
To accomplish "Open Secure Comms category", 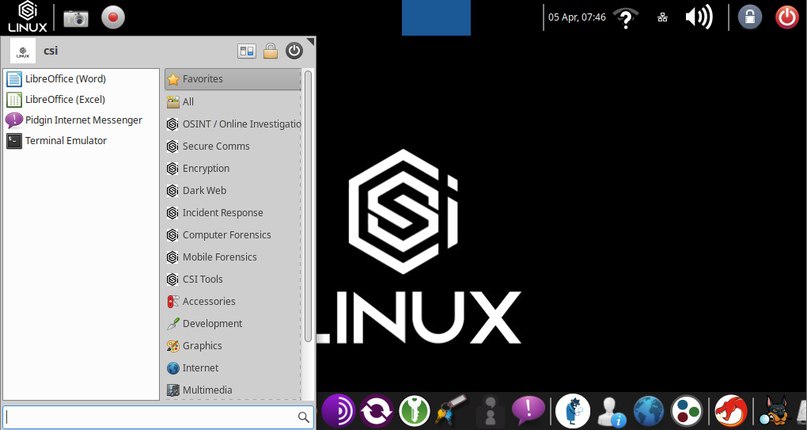I will (x=233, y=146).
